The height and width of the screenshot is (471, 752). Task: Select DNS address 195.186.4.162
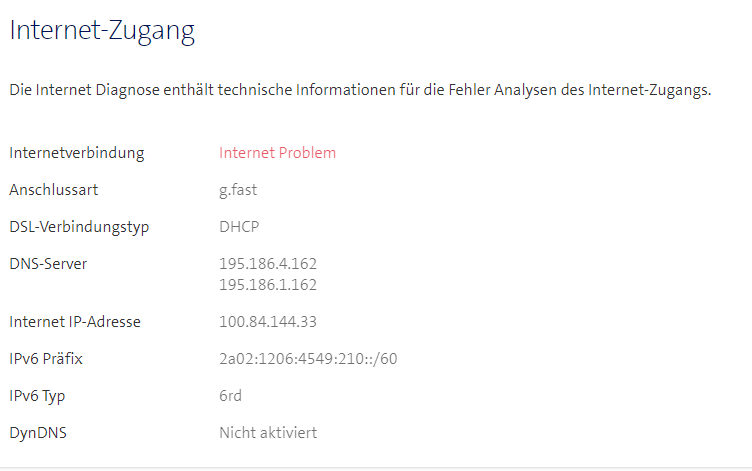coord(268,264)
